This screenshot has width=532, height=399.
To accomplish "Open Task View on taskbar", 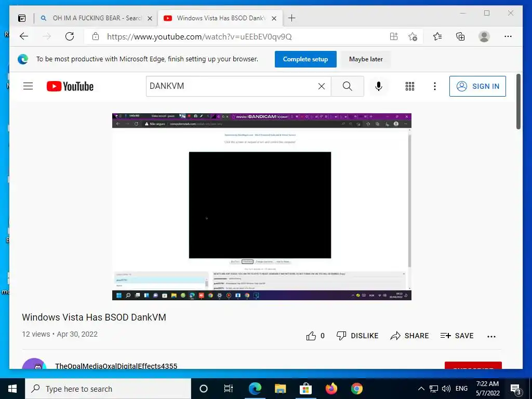I will click(229, 389).
